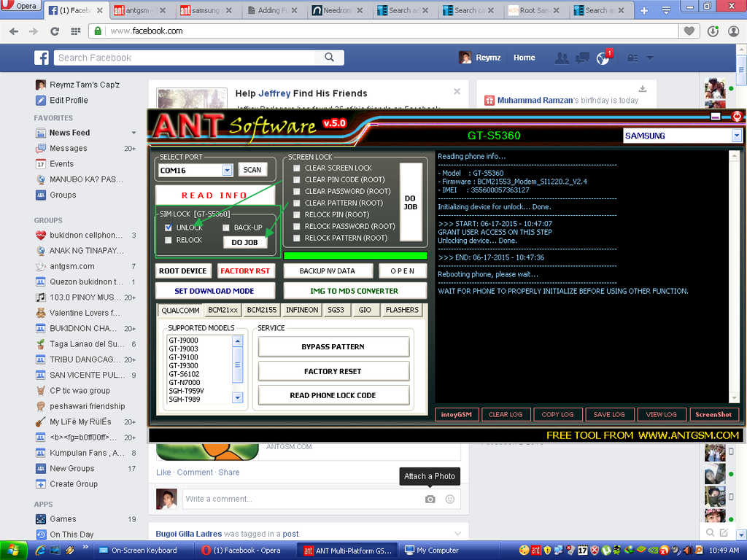Enable the CLEAR PATTERN (ROOT) checkbox
Viewport: 747px width, 560px height.
click(x=296, y=203)
